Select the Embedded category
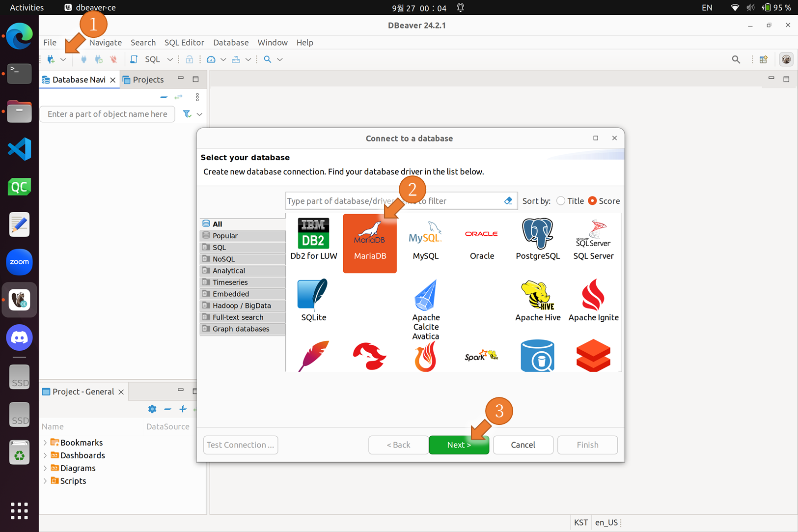798x532 pixels. pyautogui.click(x=243, y=294)
